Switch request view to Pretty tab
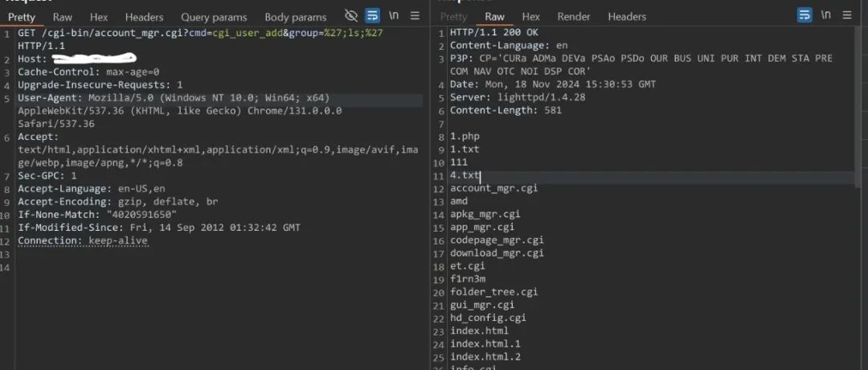 pos(22,17)
